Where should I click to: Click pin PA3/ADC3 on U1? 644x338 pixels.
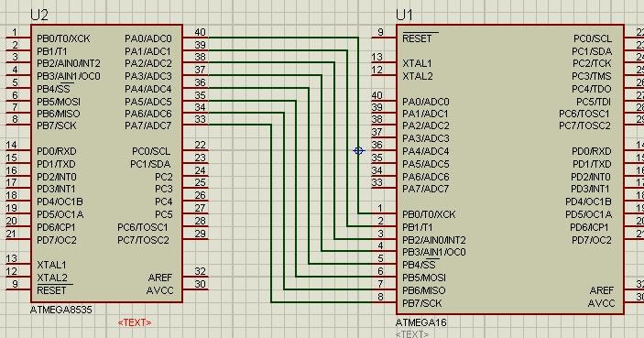pos(426,138)
